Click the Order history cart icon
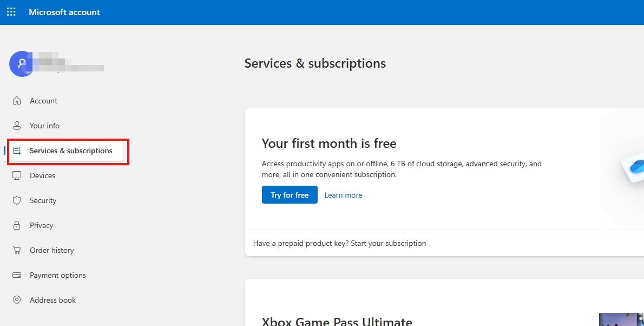The width and height of the screenshot is (644, 326). click(17, 250)
